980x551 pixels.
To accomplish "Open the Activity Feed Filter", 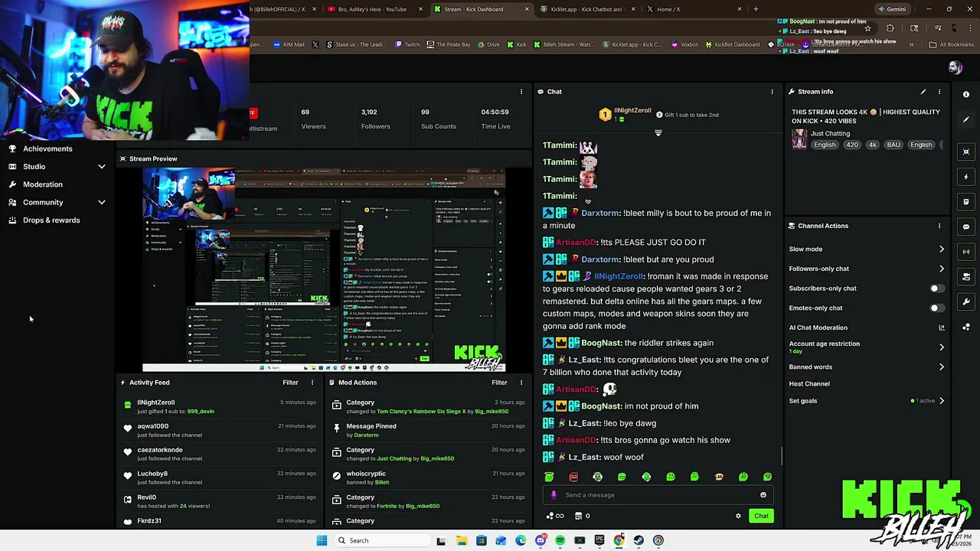I will 290,383.
